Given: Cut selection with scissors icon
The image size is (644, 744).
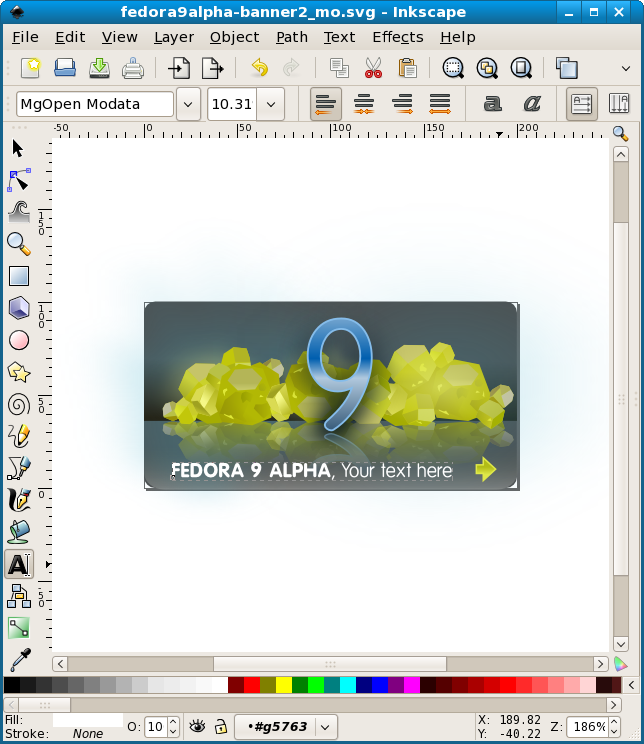Looking at the screenshot, I should (373, 68).
